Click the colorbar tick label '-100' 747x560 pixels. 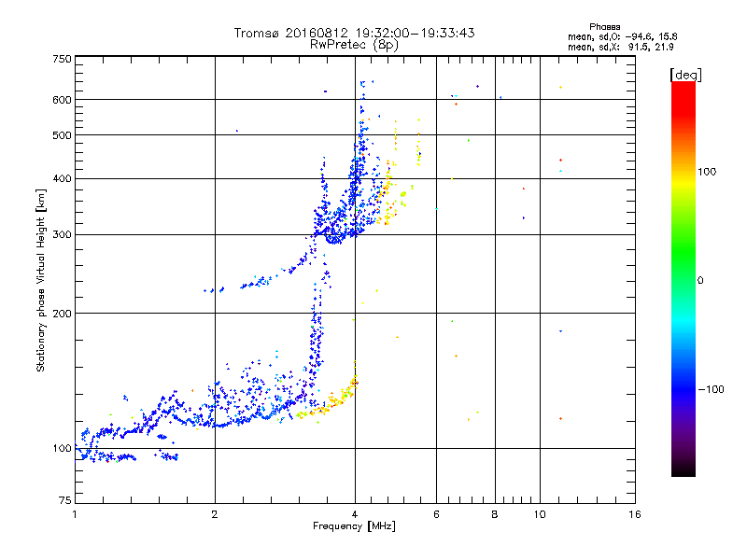[x=711, y=389]
